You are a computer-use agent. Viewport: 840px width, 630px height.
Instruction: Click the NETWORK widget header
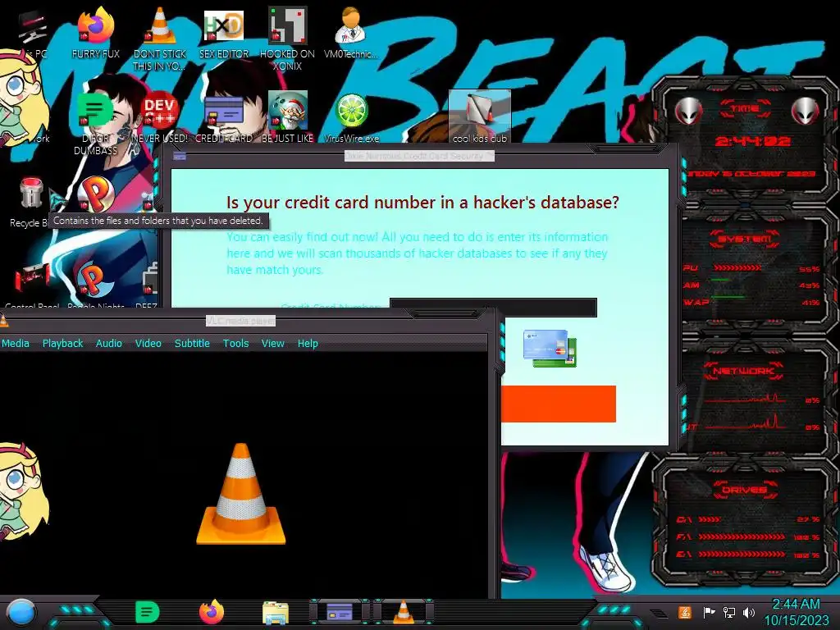coord(745,370)
